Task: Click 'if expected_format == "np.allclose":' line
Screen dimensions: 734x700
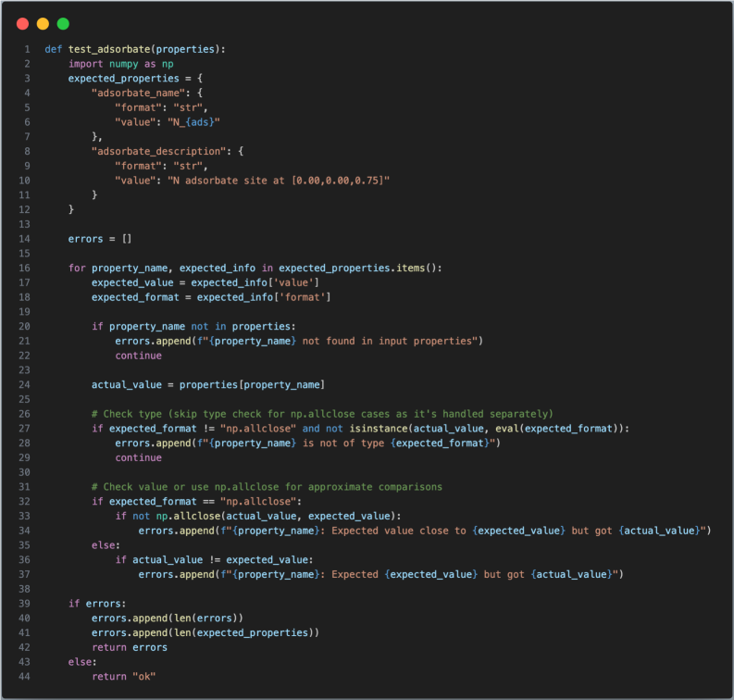Action: (x=196, y=502)
